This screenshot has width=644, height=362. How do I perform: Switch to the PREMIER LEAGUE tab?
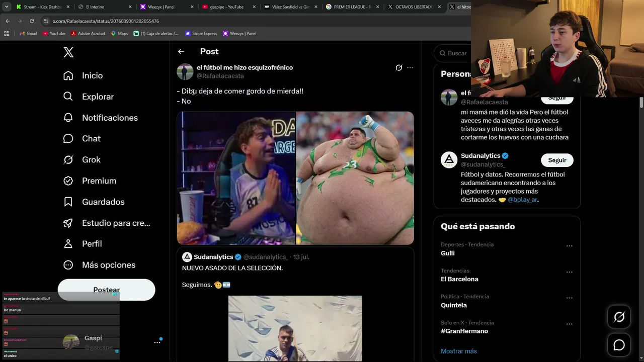coord(352,7)
